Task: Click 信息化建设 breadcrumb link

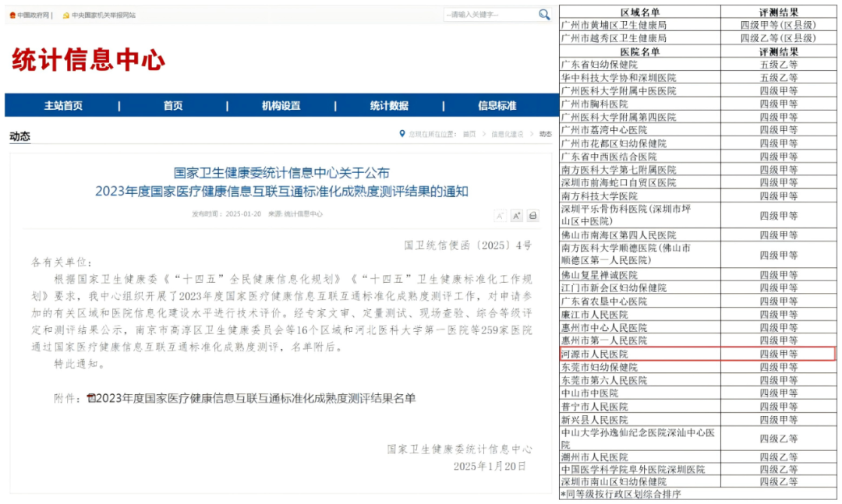Action: [x=507, y=134]
